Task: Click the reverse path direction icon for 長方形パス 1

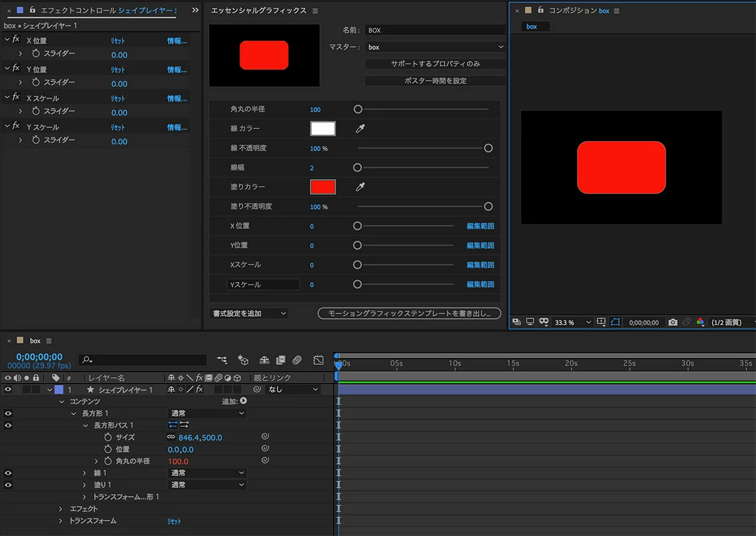Action: click(184, 425)
